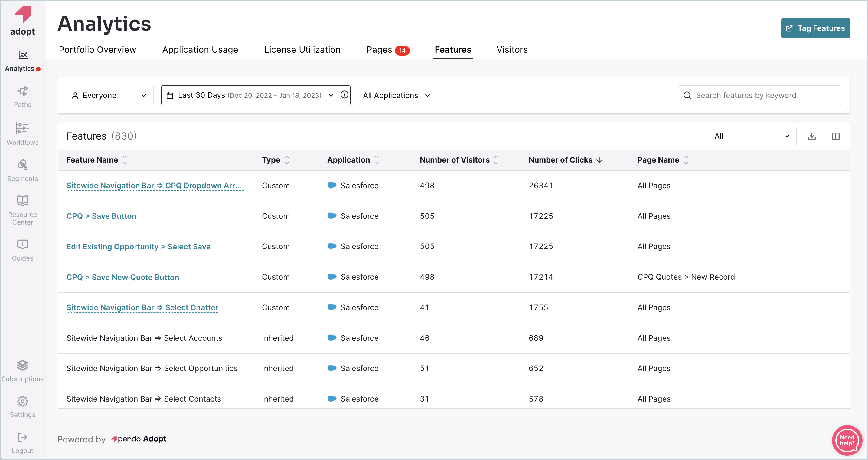868x460 pixels.
Task: Sort by the Application column arrows
Action: click(x=376, y=160)
